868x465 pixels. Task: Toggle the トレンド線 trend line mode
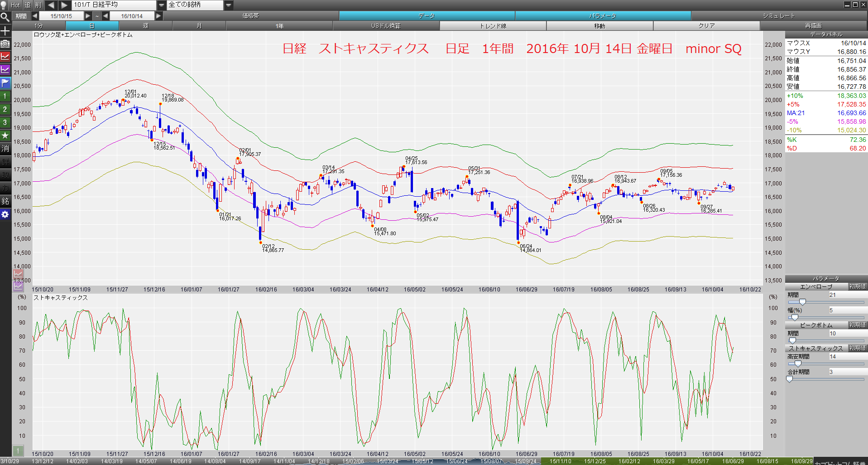[493, 26]
